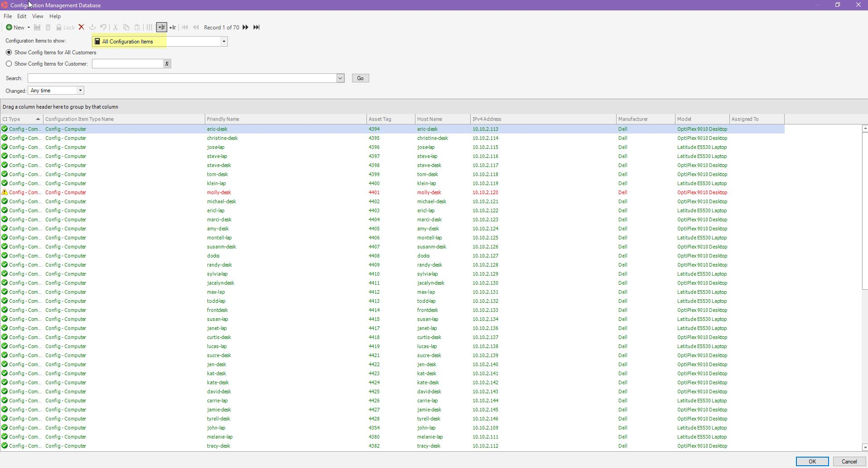Select Show Config Items for Customer option
This screenshot has width=868, height=468.
click(9, 64)
